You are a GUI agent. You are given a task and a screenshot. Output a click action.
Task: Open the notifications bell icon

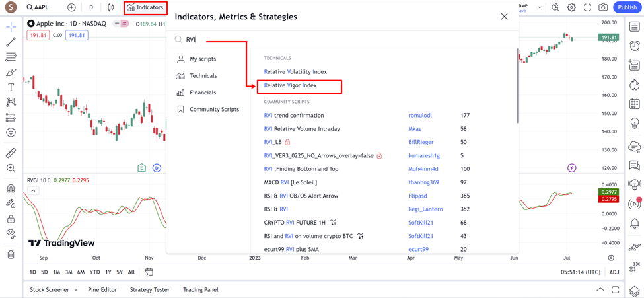[x=634, y=223]
